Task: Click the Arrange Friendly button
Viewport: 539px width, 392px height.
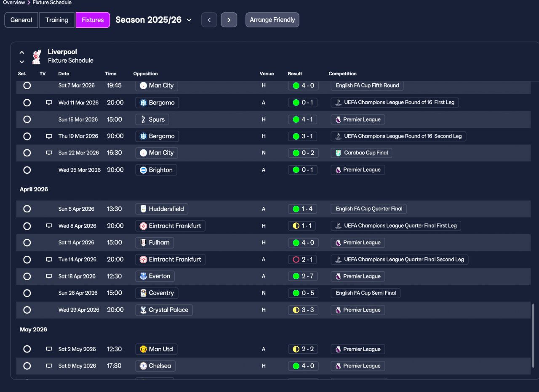Action: click(272, 20)
